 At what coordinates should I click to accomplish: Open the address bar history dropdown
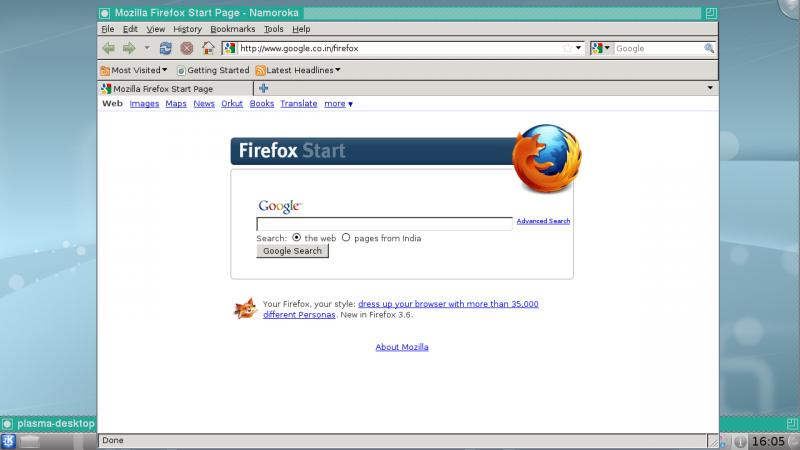click(x=578, y=48)
